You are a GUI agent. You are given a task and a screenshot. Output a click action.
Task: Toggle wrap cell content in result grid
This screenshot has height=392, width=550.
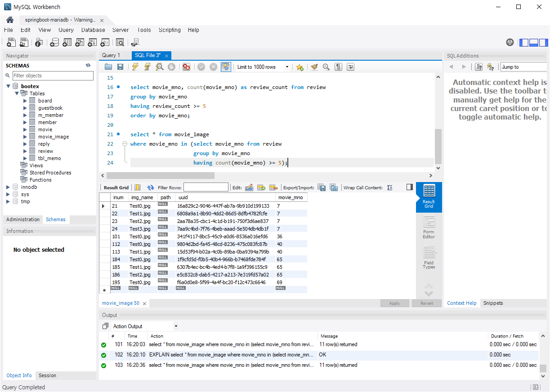click(389, 187)
